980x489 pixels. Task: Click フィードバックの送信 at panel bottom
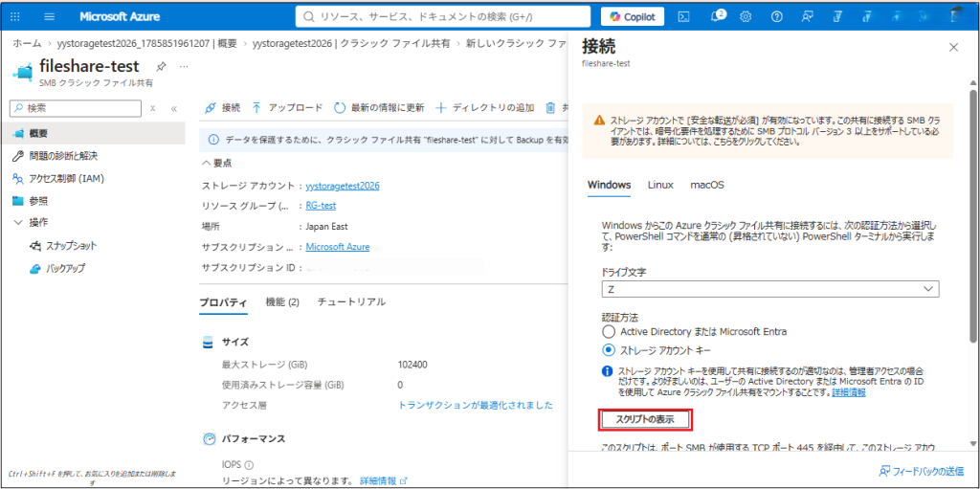(x=922, y=471)
